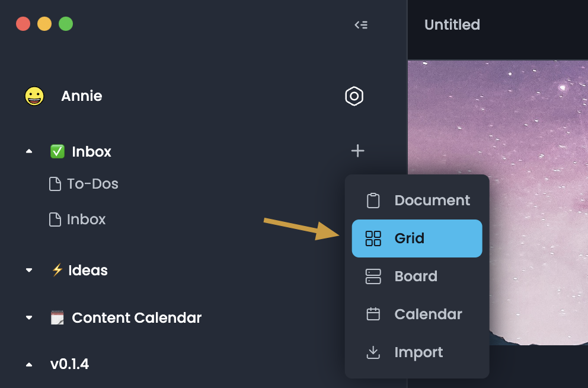Open the To-Dos page
Screen dimensions: 588x388
(x=92, y=184)
